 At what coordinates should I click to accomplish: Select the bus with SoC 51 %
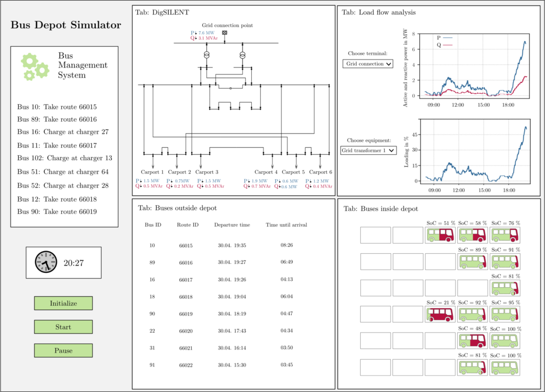440,235
